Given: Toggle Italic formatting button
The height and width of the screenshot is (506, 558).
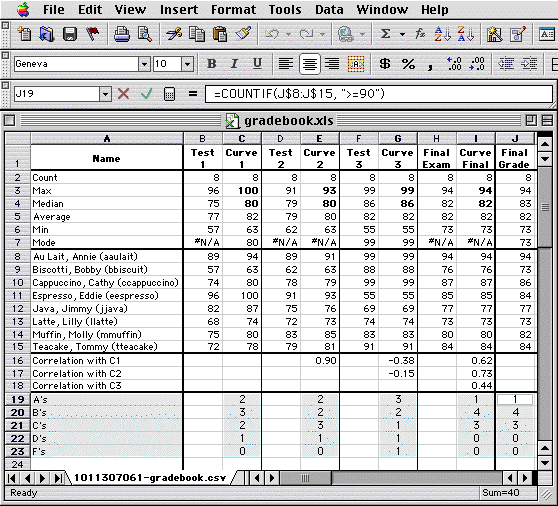Looking at the screenshot, I should click(x=234, y=64).
